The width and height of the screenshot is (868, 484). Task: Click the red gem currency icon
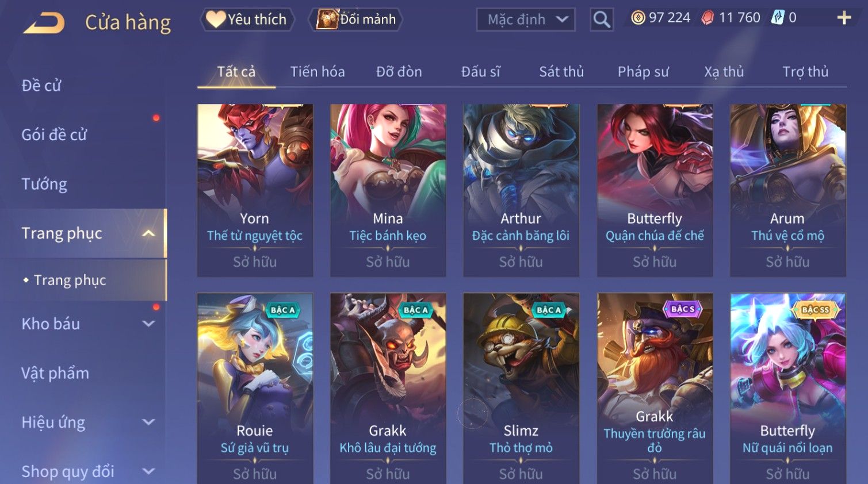coord(708,18)
